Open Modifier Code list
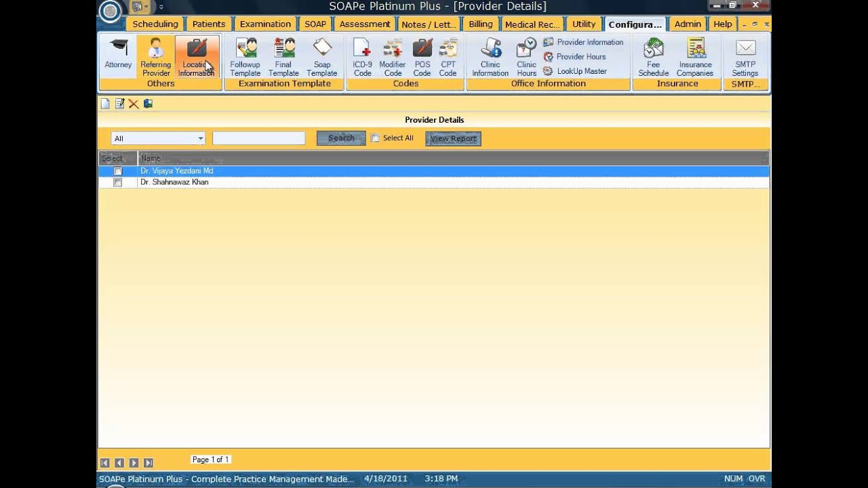Image resolution: width=868 pixels, height=488 pixels. coord(392,57)
